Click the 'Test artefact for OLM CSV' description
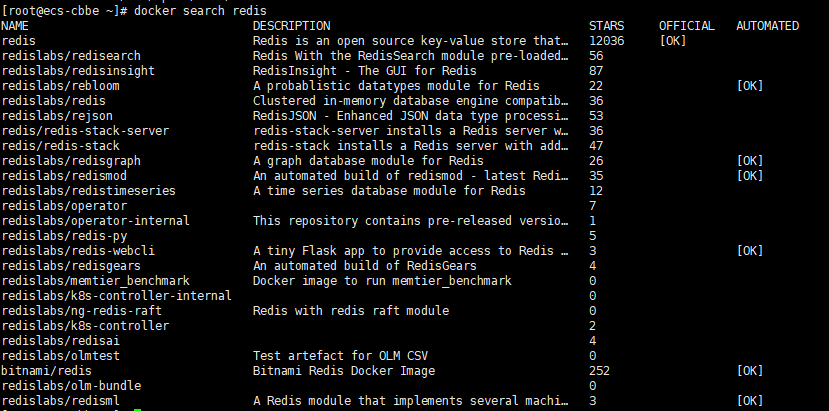The image size is (829, 411). click(340, 355)
